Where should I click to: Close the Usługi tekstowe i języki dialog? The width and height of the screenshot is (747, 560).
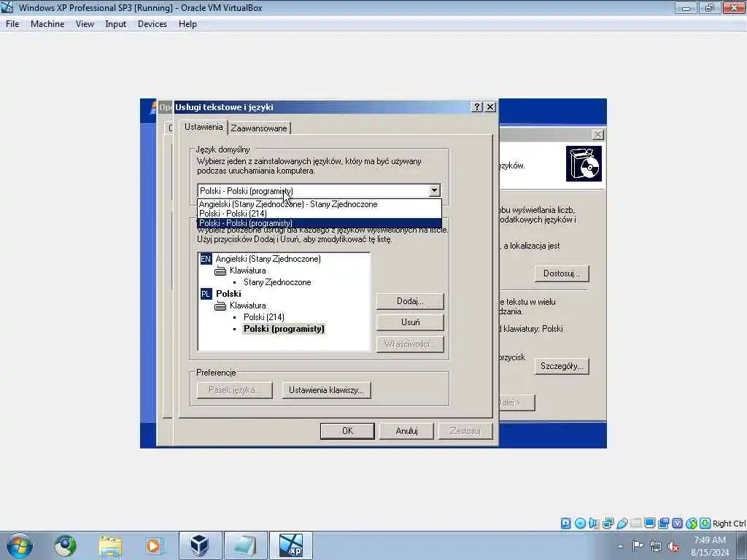(x=489, y=106)
